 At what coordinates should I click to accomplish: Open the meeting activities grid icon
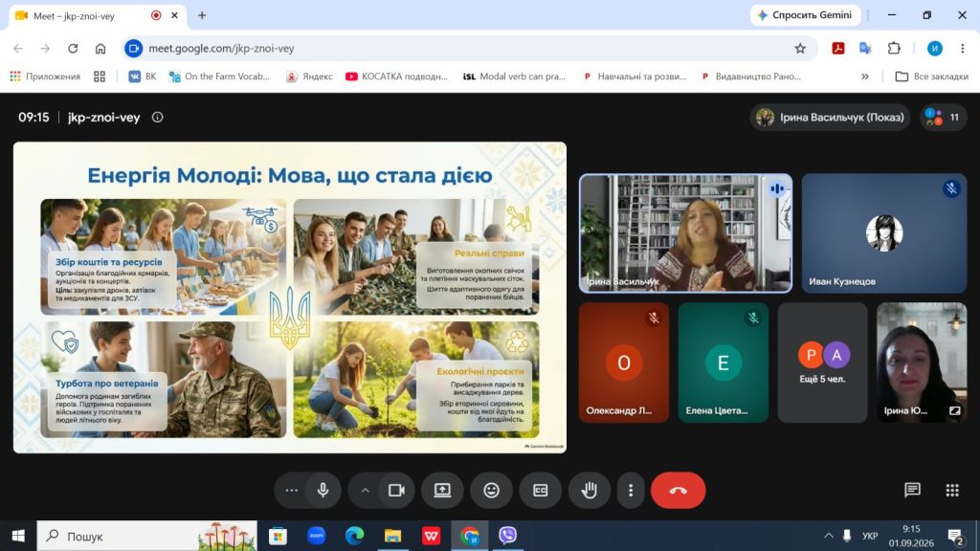click(952, 491)
